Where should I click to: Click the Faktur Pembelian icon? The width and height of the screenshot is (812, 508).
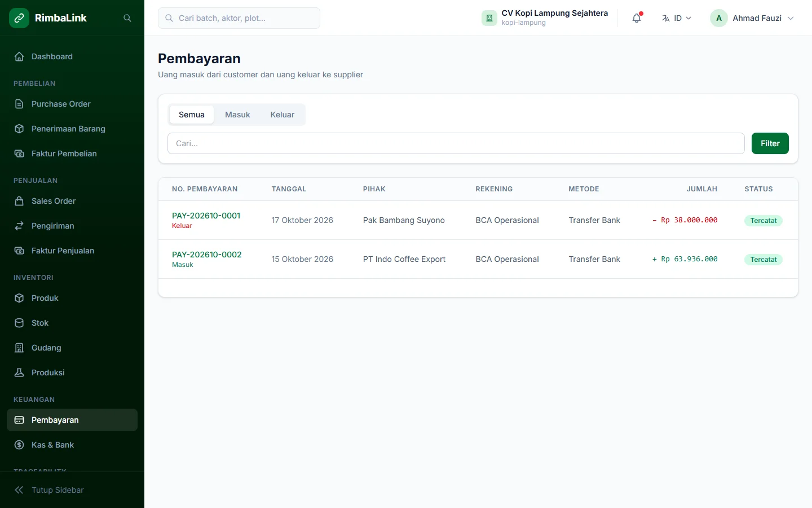click(19, 154)
